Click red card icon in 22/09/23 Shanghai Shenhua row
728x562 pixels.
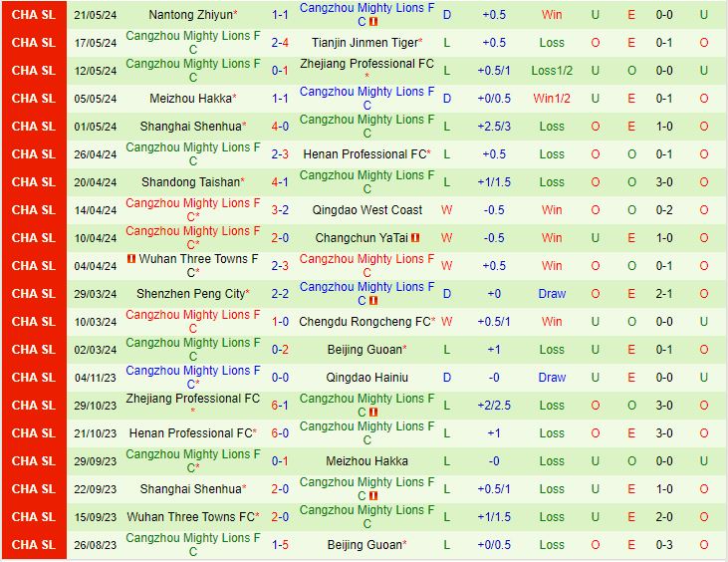pos(373,495)
